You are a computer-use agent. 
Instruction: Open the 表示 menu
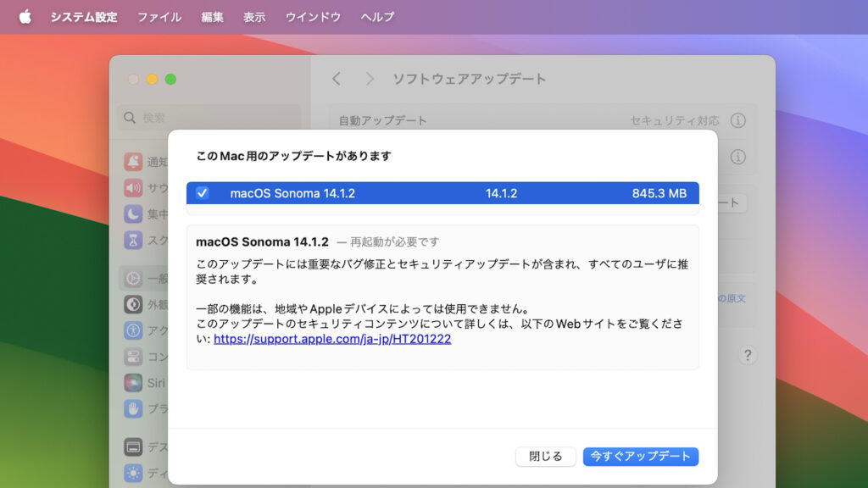[254, 17]
